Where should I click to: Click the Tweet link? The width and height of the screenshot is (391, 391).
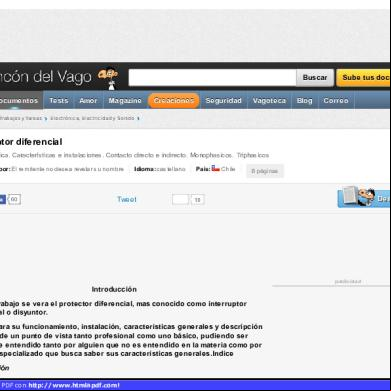(x=127, y=199)
